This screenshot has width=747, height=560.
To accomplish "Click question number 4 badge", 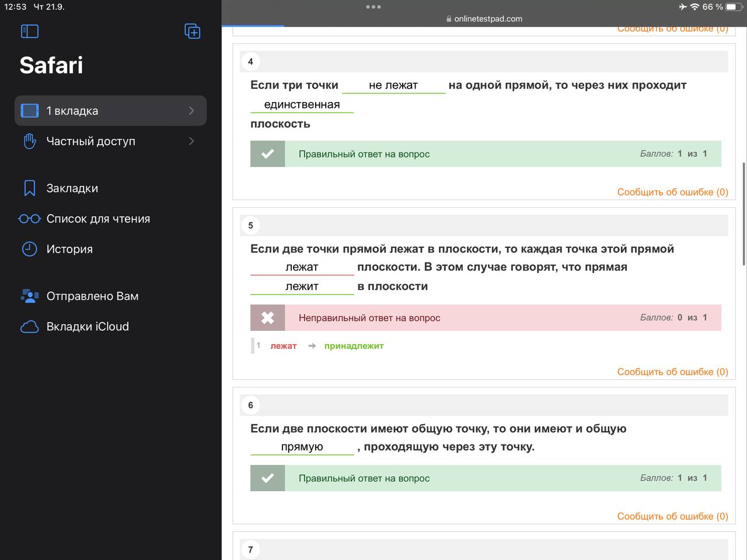I will click(250, 62).
